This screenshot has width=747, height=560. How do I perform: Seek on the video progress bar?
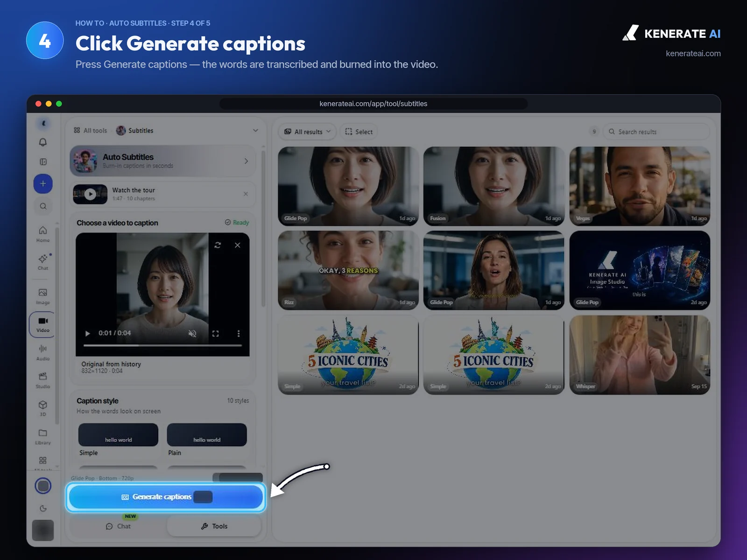[x=162, y=345]
